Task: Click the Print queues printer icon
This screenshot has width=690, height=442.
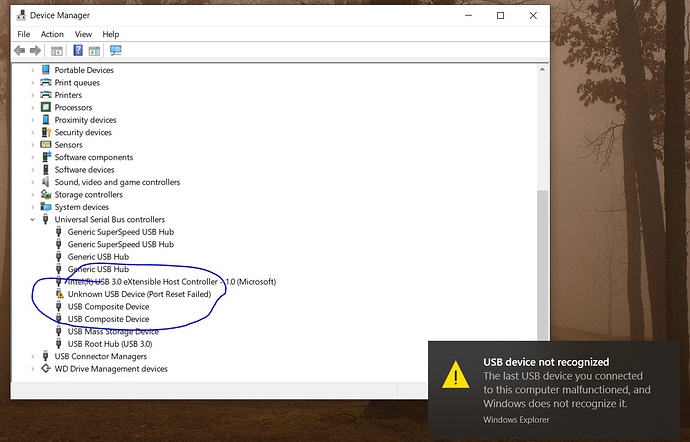Action: [46, 82]
